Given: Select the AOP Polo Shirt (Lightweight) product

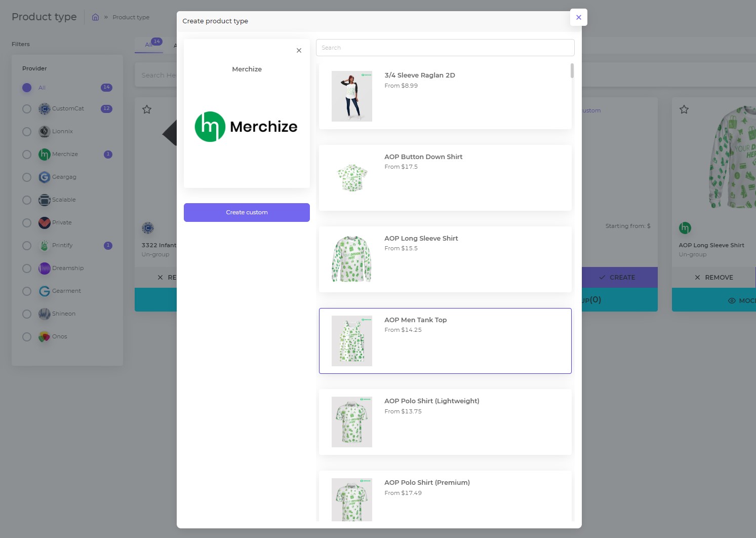Looking at the screenshot, I should point(445,422).
